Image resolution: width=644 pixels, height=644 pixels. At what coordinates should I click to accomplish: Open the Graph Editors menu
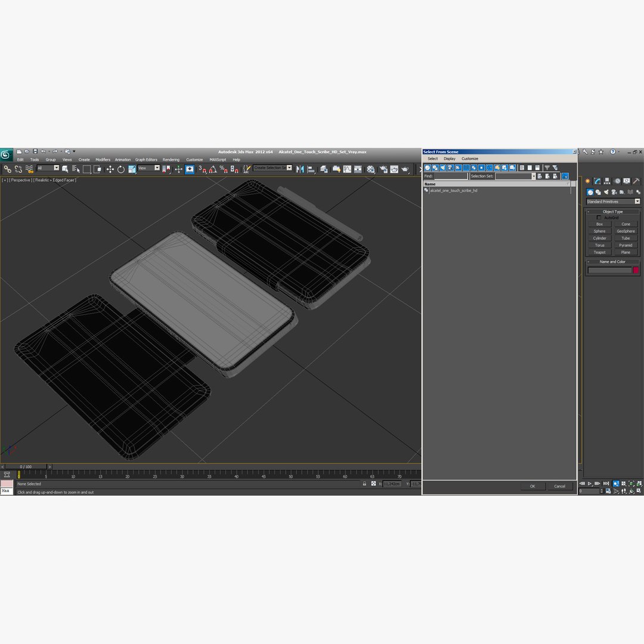pos(146,160)
